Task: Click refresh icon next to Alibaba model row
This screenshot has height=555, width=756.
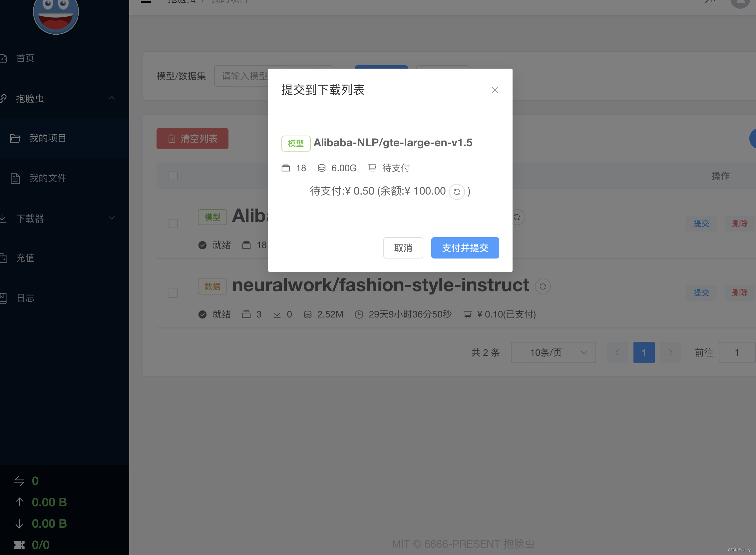Action: point(517,217)
